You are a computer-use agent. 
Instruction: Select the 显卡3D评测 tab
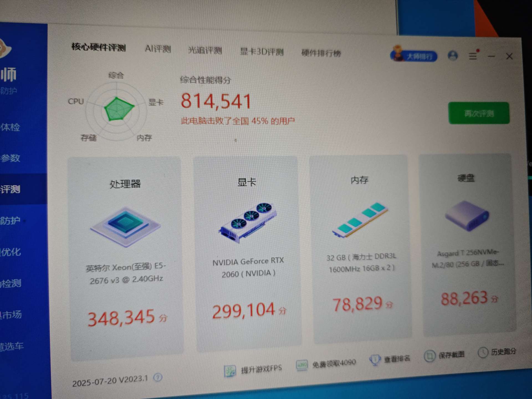tap(262, 52)
